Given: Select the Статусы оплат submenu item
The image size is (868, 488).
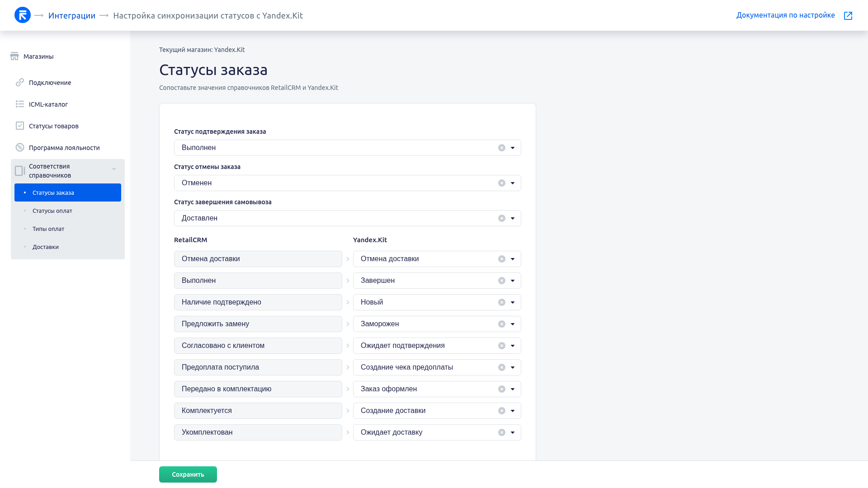Looking at the screenshot, I should pyautogui.click(x=68, y=211).
